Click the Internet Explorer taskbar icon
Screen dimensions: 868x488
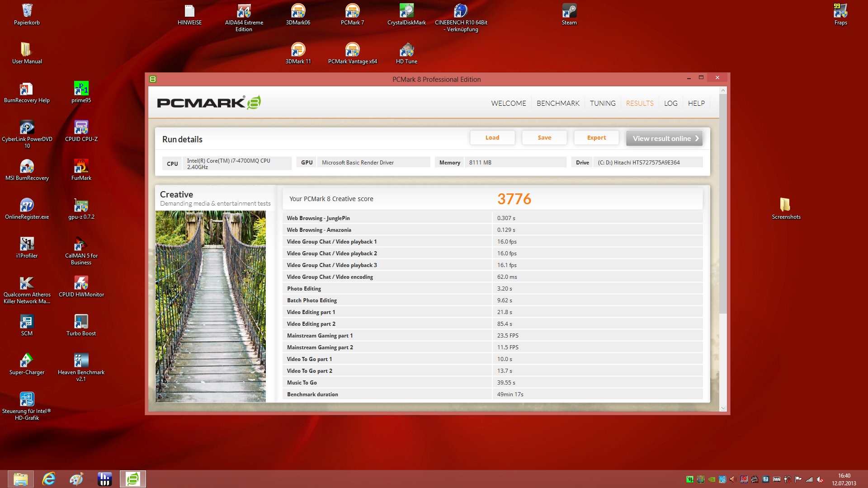click(48, 479)
